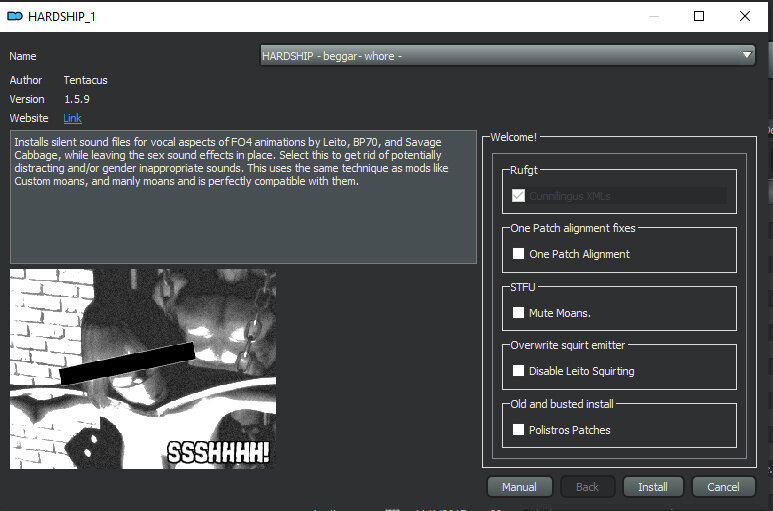Click the author name Tentacus
This screenshot has width=773, height=511.
coord(85,80)
